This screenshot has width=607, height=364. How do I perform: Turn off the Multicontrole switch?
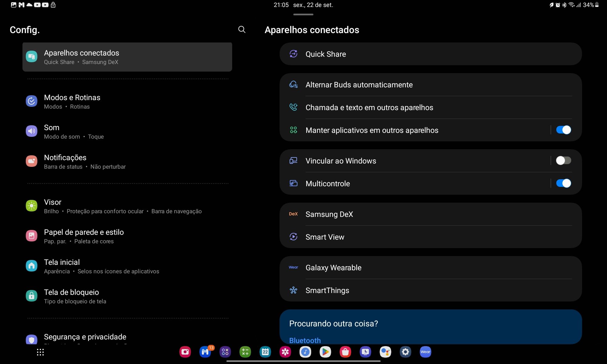[x=564, y=183]
